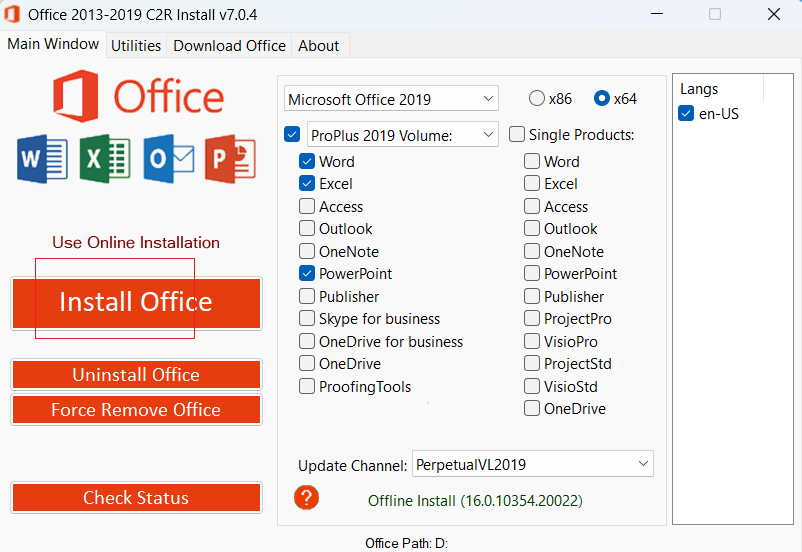802x552 pixels.
Task: Click the Excel logo icon
Action: click(x=105, y=159)
